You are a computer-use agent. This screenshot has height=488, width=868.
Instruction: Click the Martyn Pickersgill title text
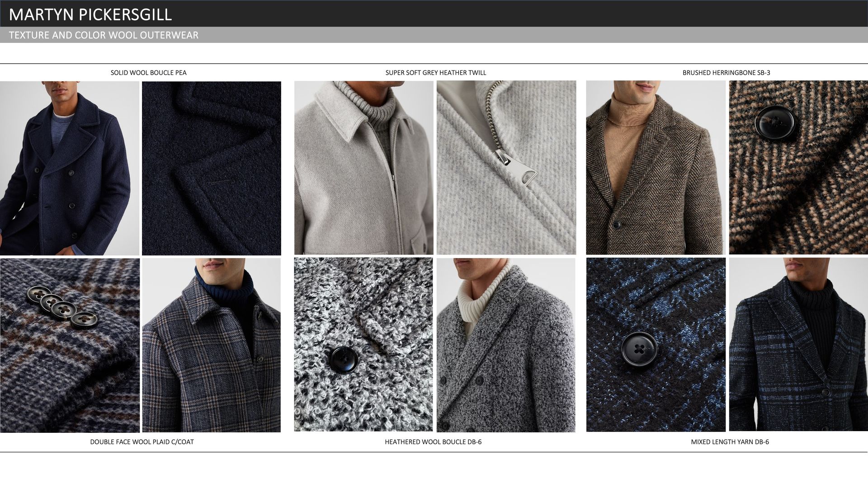click(90, 14)
